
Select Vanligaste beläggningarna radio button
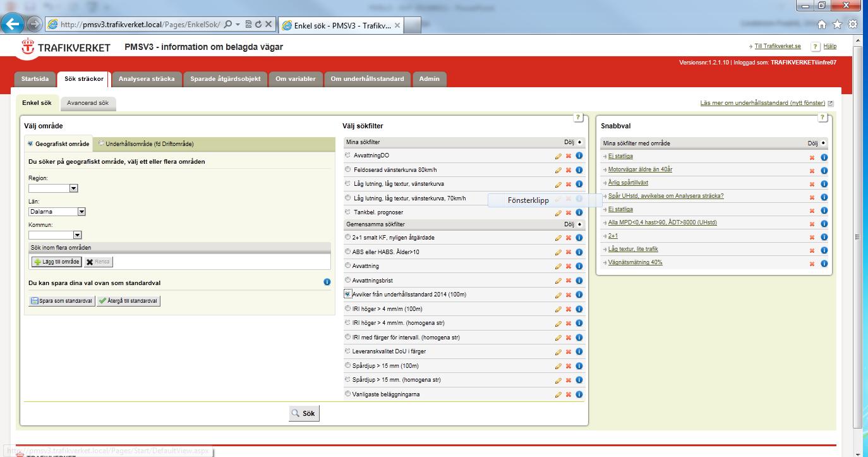click(347, 394)
